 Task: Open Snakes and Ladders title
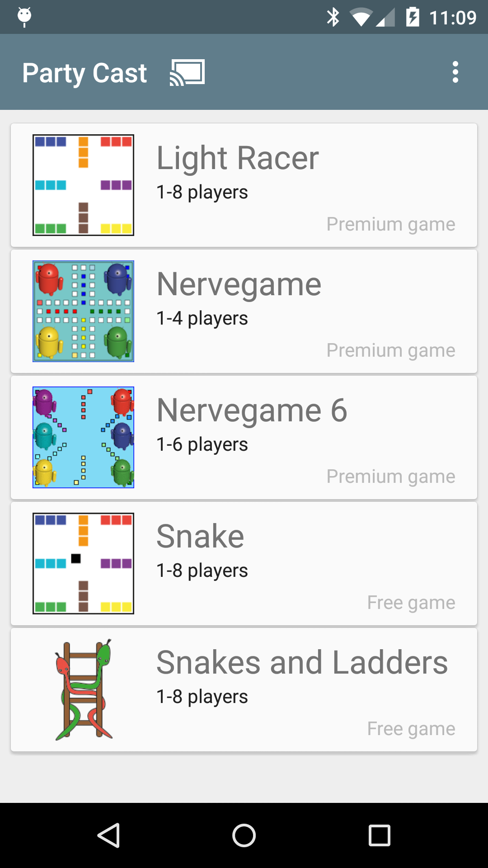click(302, 663)
